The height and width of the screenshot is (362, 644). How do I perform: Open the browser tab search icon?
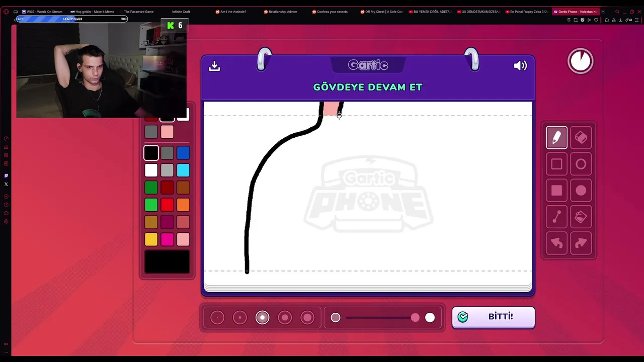[x=617, y=12]
